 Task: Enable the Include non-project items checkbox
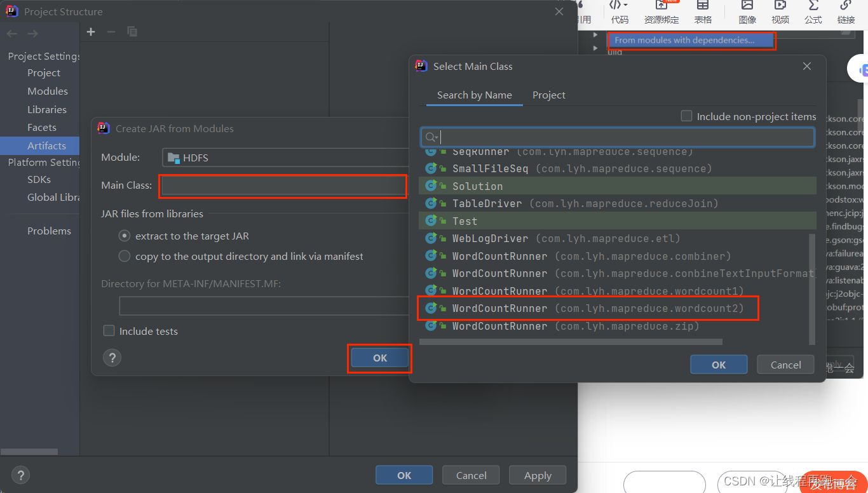click(x=686, y=116)
